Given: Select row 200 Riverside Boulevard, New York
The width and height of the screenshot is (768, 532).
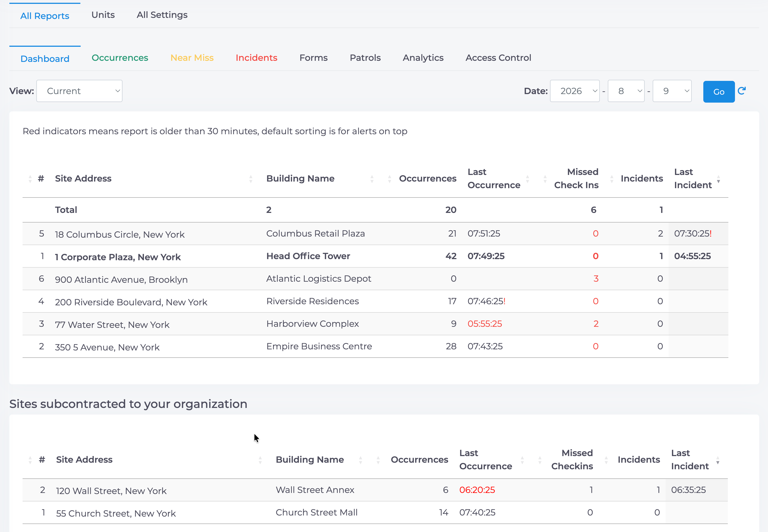Looking at the screenshot, I should click(375, 301).
